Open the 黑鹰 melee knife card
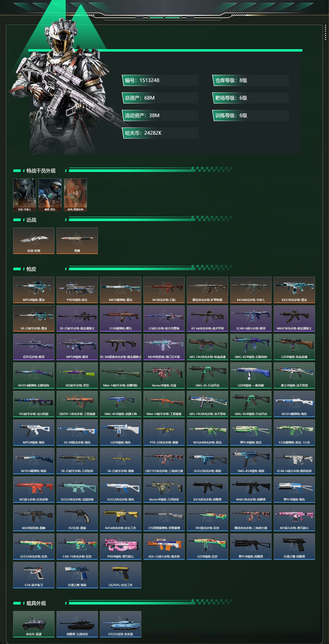329x644 pixels. click(77, 241)
